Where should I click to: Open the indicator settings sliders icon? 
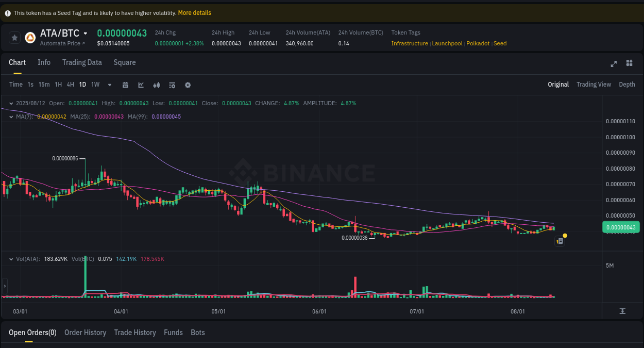[x=172, y=85]
